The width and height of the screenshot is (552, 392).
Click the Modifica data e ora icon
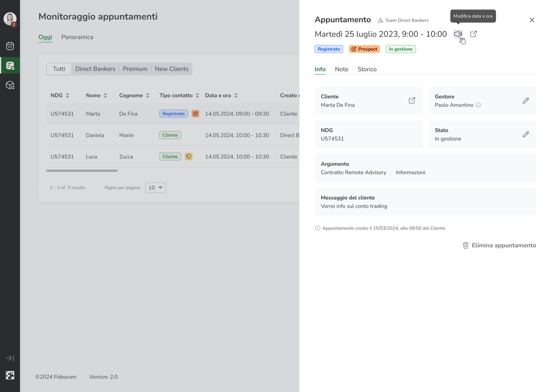[x=458, y=34]
